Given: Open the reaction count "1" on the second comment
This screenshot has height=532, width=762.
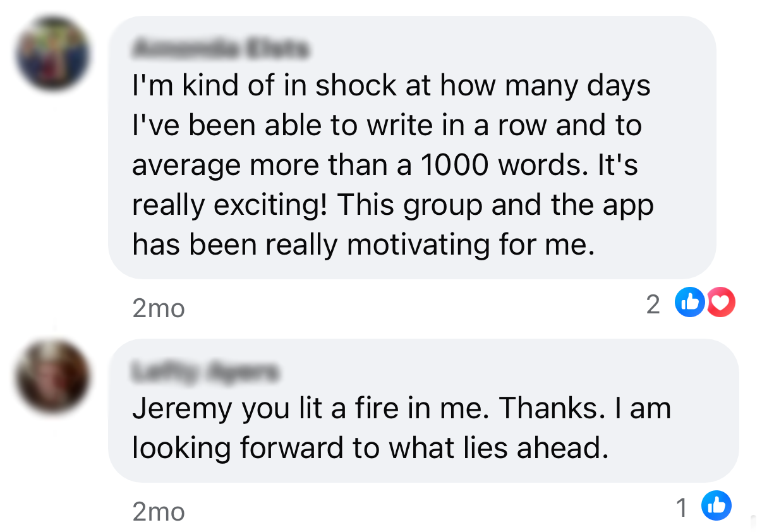Looking at the screenshot, I should click(x=681, y=507).
